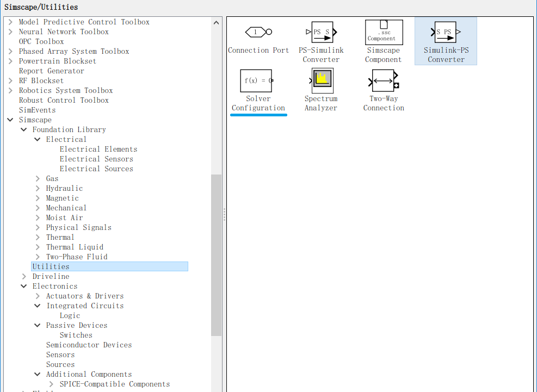Image resolution: width=537 pixels, height=392 pixels.
Task: Select Electrical Elements in tree
Action: tap(98, 150)
